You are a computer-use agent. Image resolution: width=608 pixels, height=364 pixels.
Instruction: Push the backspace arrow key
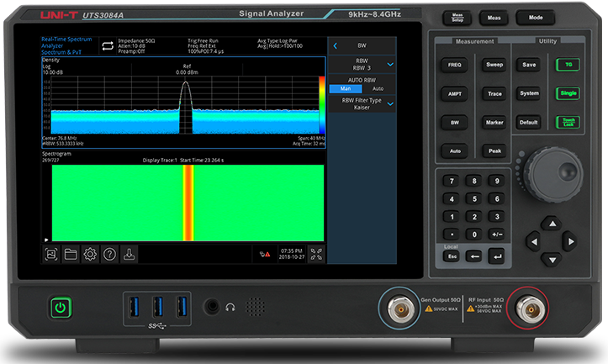474,256
